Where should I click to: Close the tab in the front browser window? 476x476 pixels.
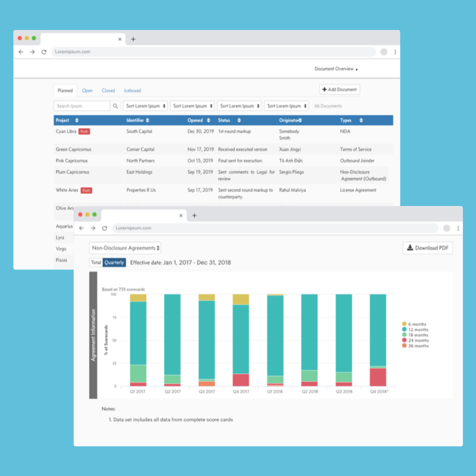pos(181,216)
